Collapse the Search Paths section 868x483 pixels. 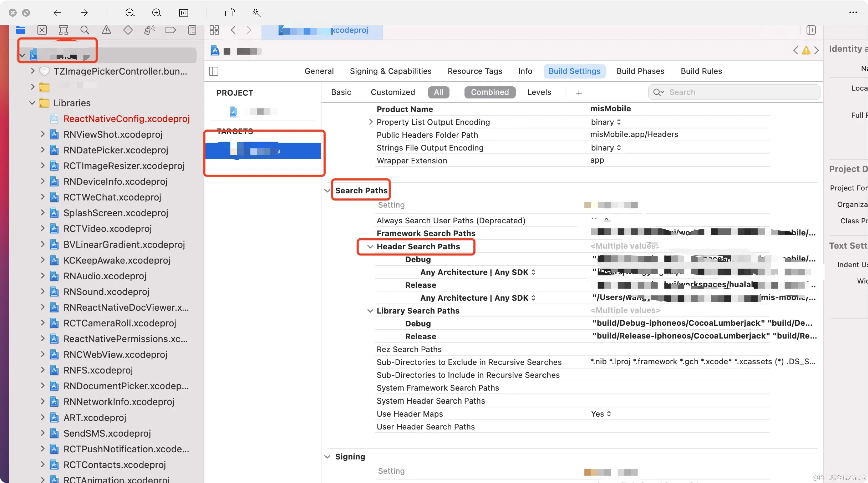(x=327, y=190)
